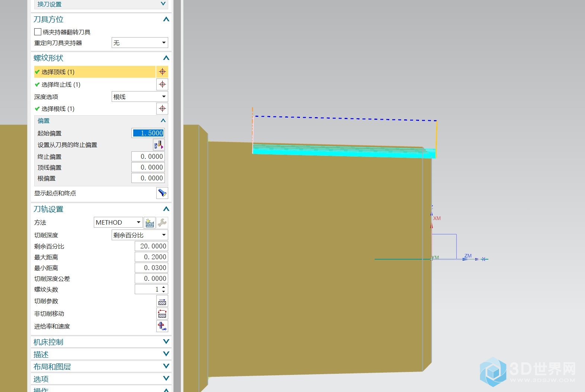Open the 重定向刀具夹持器 dropdown
Screen dimensions: 585x392
[x=140, y=43]
